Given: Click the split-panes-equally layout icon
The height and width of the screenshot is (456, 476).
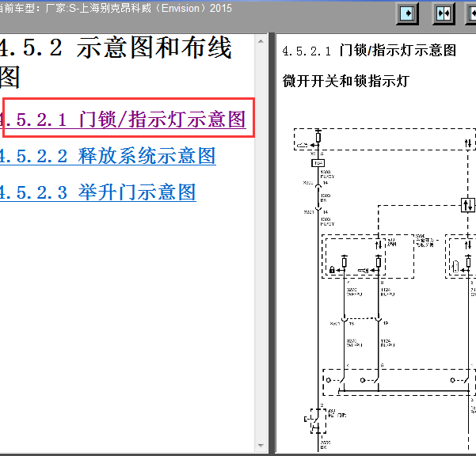Looking at the screenshot, I should pyautogui.click(x=444, y=13).
